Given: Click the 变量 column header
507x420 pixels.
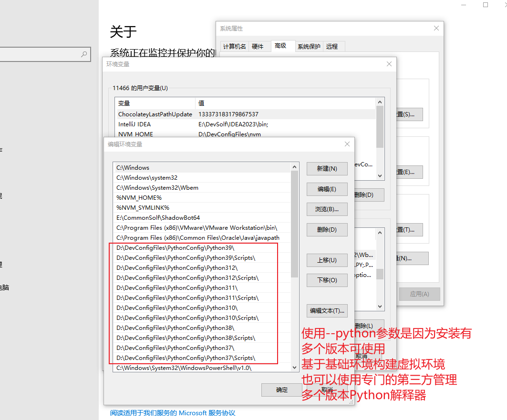Looking at the screenshot, I should click(x=155, y=103).
